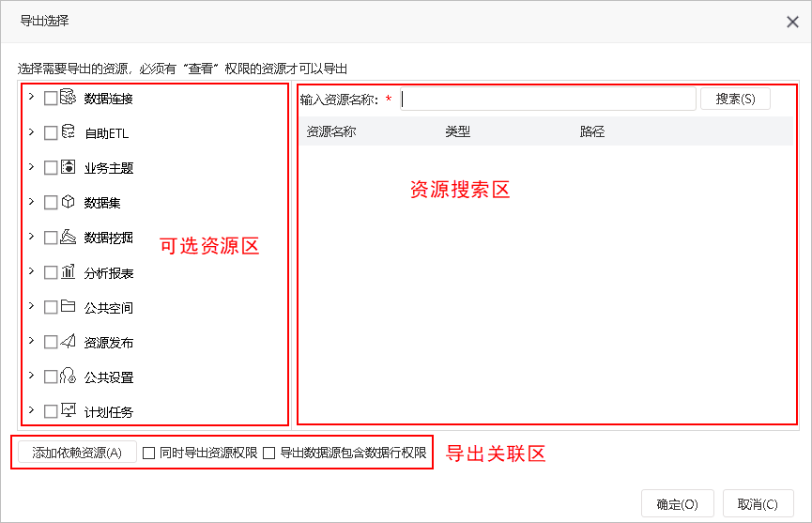Viewport: 812px width, 523px height.
Task: Expand the 数据连接 tree node
Action: coord(32,97)
